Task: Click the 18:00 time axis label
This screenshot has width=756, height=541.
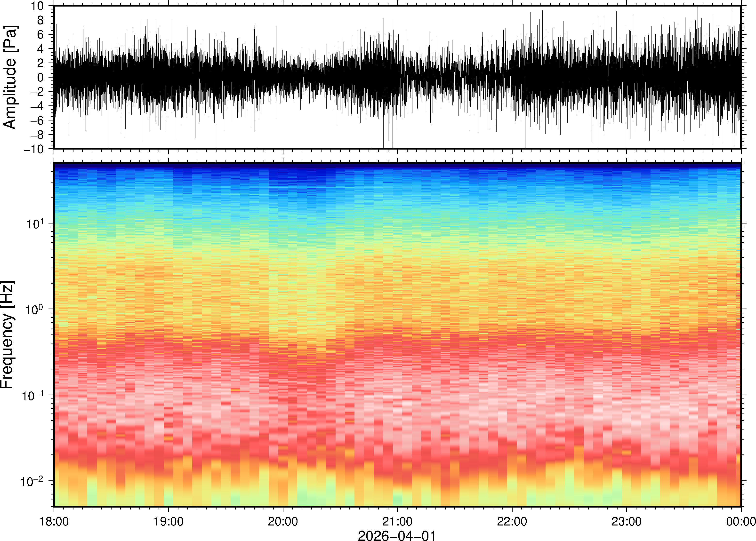Action: 54,521
